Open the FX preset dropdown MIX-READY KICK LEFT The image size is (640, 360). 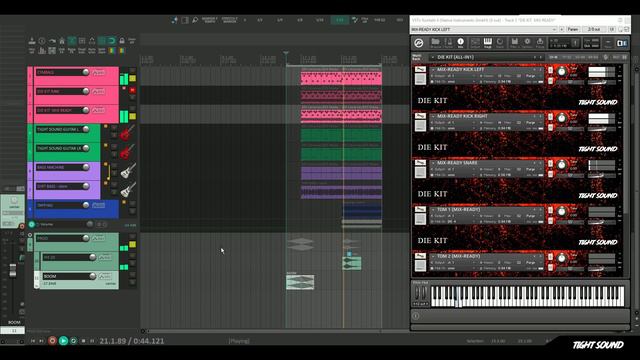pyautogui.click(x=484, y=29)
